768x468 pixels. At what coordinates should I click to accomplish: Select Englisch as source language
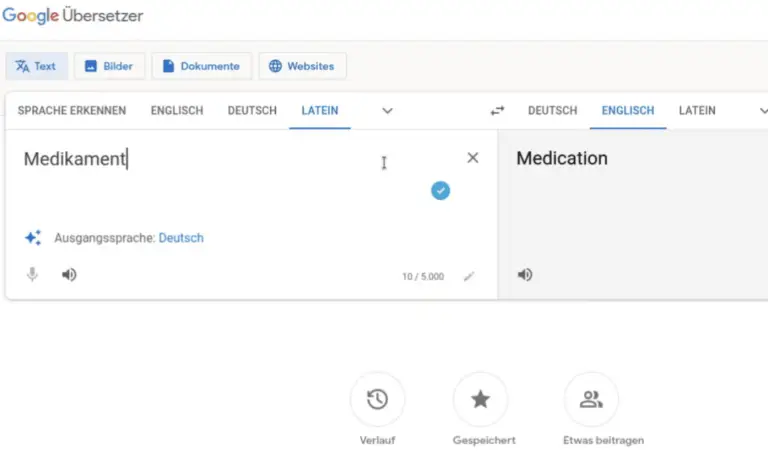click(x=177, y=111)
